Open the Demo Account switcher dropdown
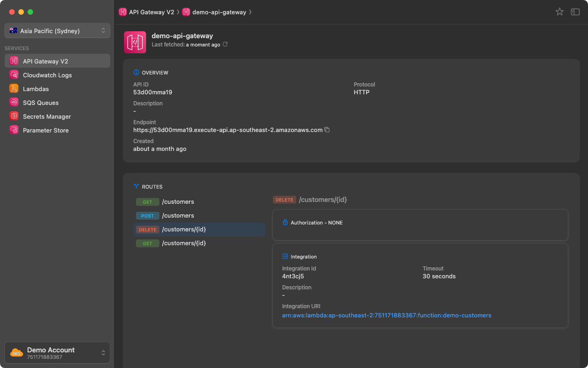Screen dimensions: 588x368 pos(57,353)
